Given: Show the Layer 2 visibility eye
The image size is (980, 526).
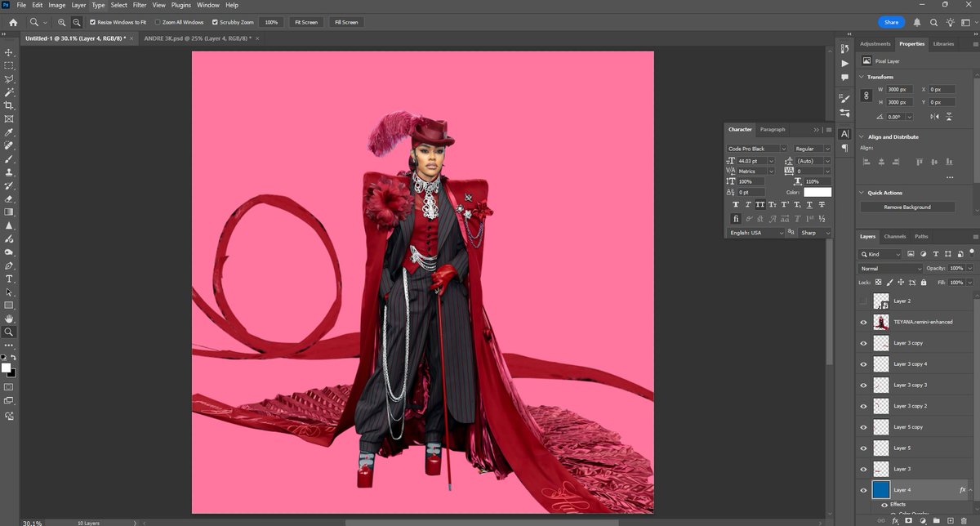Looking at the screenshot, I should 863,301.
